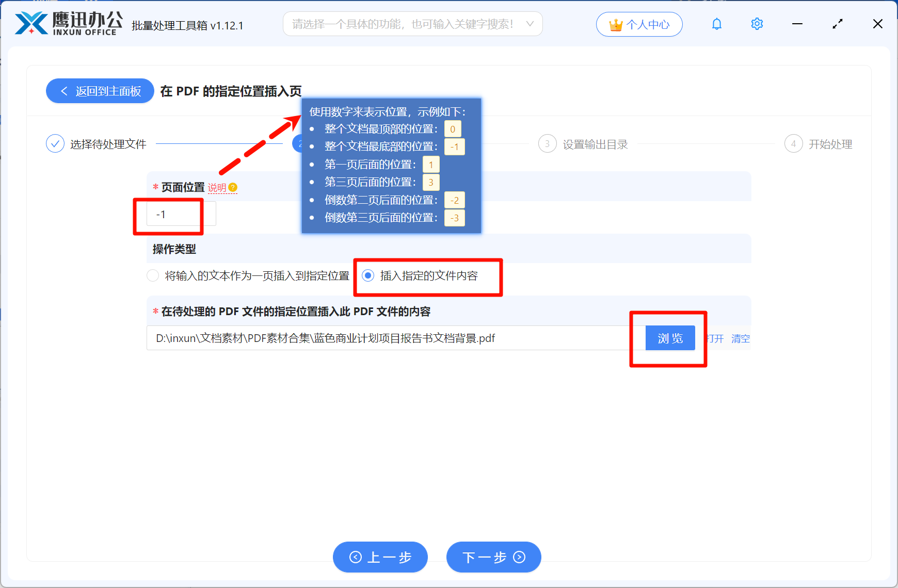Screen dimensions: 898x588
Task: Click the back arrow icon in 返回到主面板
Action: (x=64, y=91)
